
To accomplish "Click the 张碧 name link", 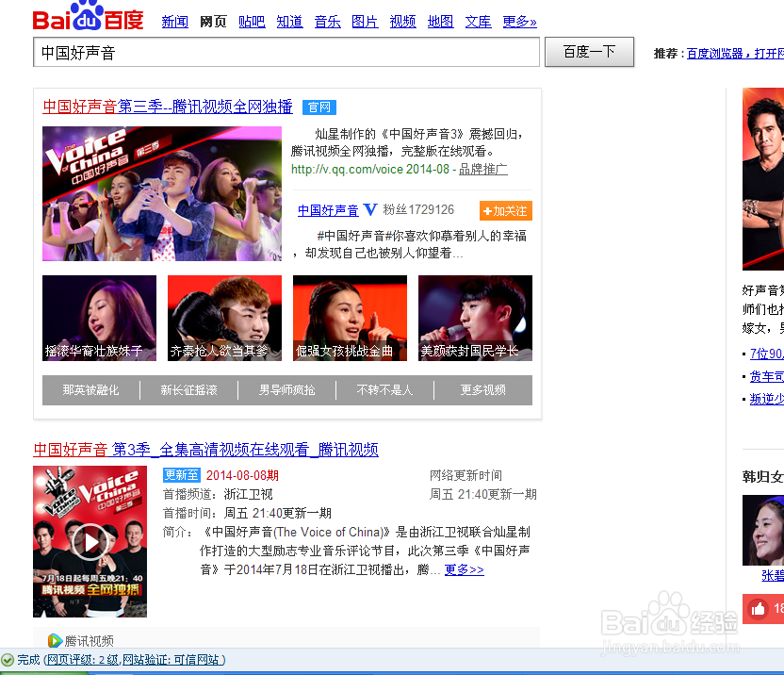I will (x=773, y=575).
